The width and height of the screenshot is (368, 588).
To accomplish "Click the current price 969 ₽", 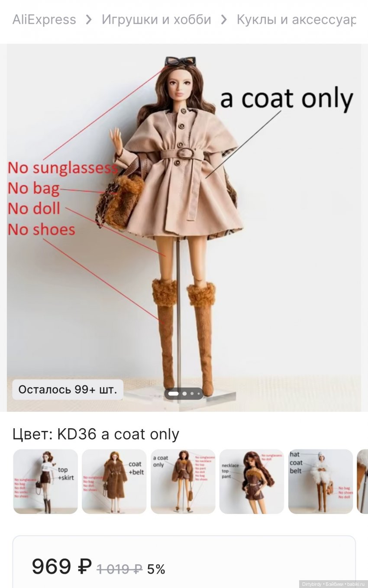I will [x=62, y=567].
